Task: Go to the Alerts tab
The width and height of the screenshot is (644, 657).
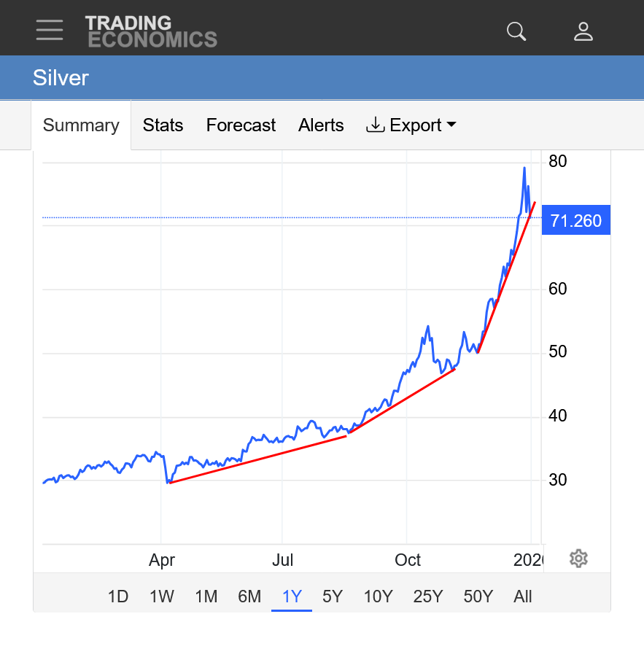Action: (321, 125)
